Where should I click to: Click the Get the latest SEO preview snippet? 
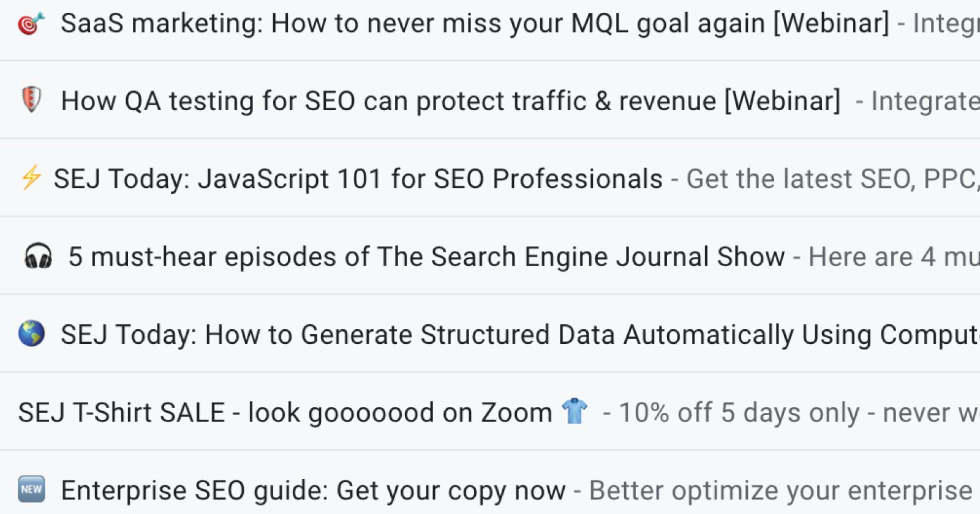point(827,179)
